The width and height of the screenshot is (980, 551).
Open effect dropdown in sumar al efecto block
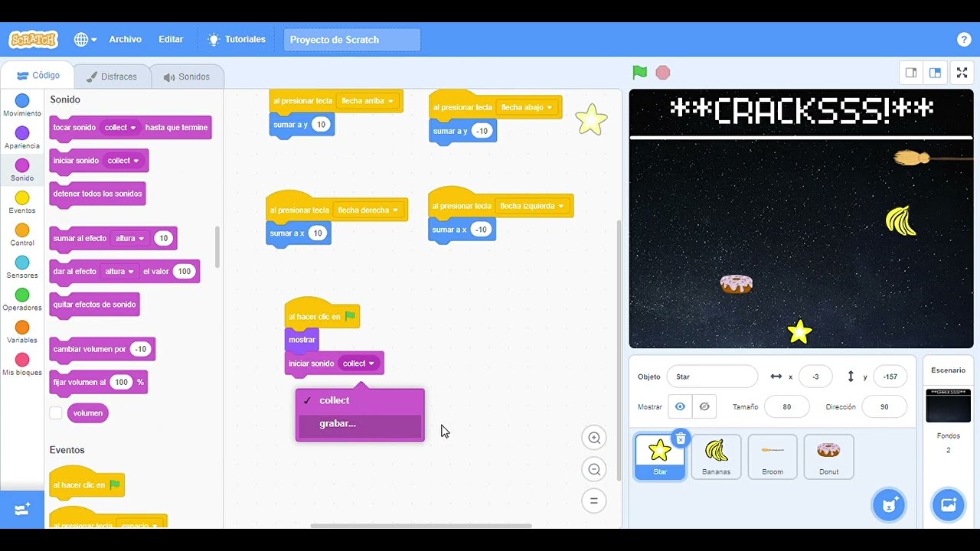point(129,239)
